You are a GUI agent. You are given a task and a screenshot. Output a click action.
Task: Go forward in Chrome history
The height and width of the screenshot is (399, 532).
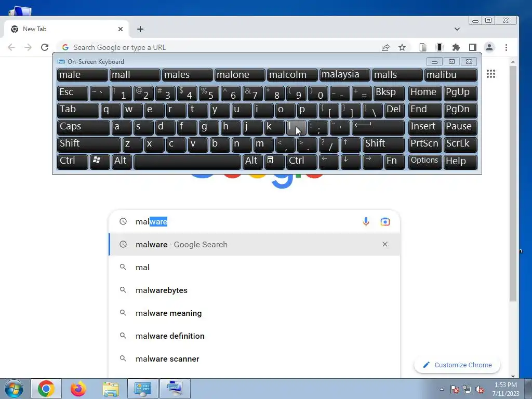[28, 47]
